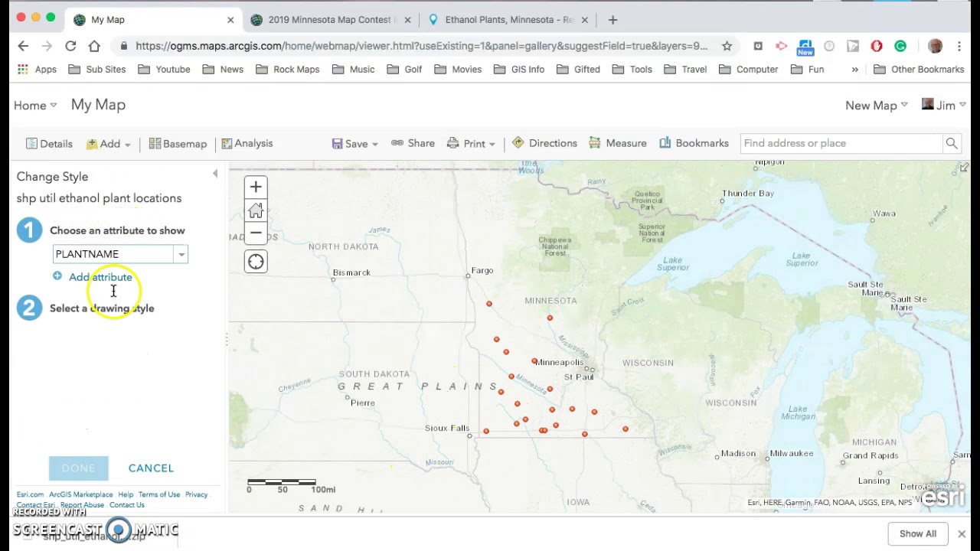Click the Privacy footer link
The image size is (980, 551).
click(x=196, y=494)
